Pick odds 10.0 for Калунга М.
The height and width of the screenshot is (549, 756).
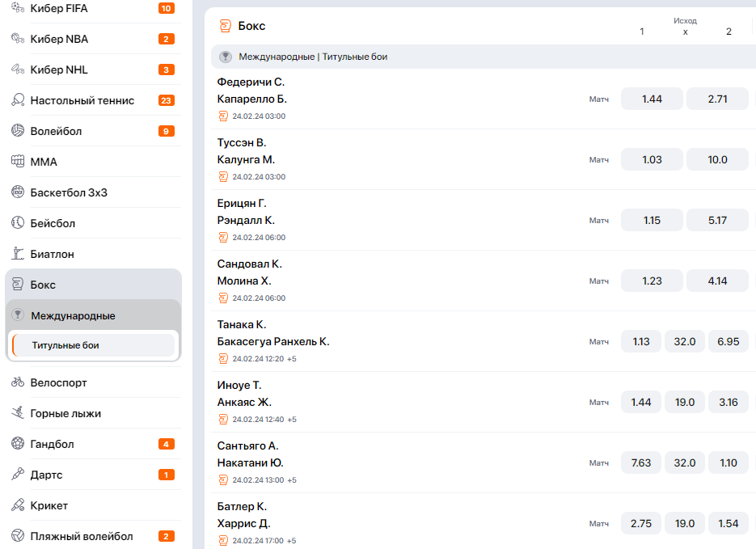pyautogui.click(x=717, y=159)
